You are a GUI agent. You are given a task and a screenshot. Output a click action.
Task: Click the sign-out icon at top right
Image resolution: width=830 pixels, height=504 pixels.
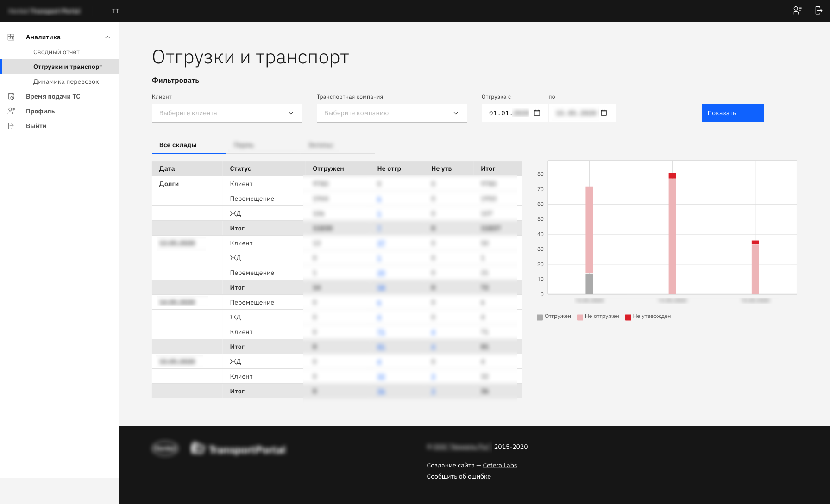818,10
